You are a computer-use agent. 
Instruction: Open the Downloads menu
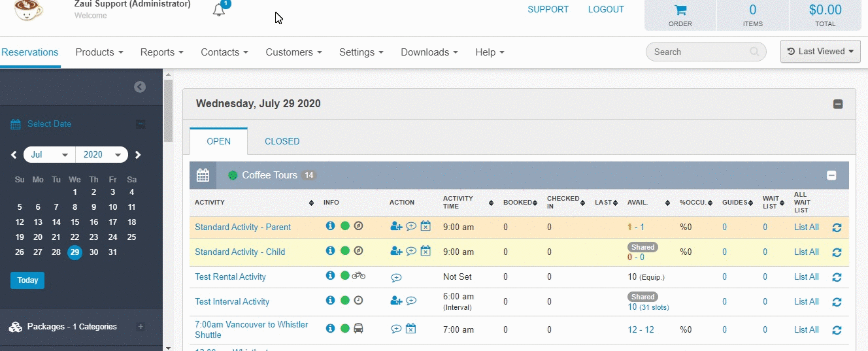(x=429, y=52)
